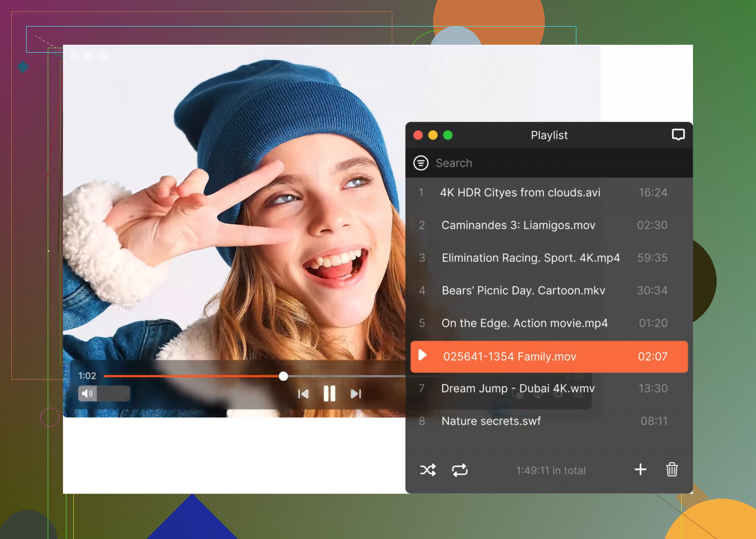Click the 59:35 duration value
The height and width of the screenshot is (539, 756).
(653, 258)
